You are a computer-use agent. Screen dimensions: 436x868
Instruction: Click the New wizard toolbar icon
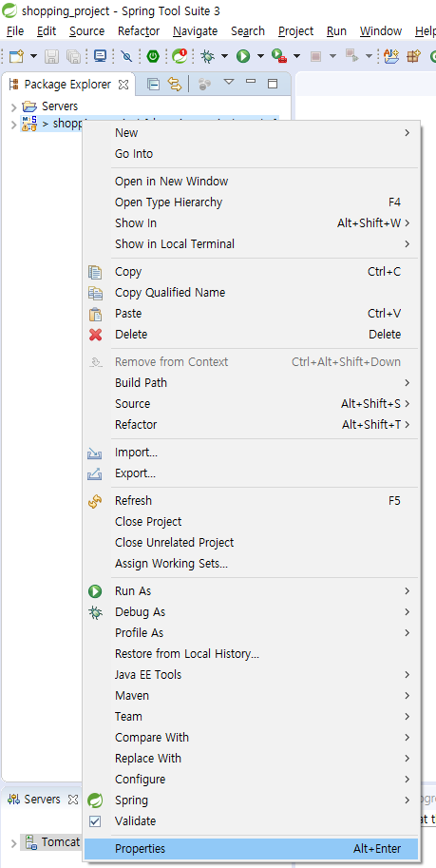(x=17, y=56)
